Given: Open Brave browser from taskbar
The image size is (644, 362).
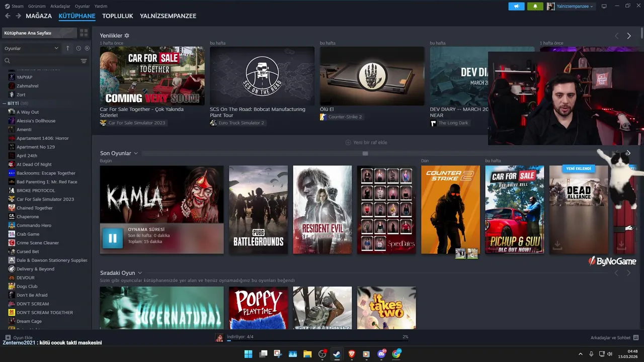Looking at the screenshot, I should point(352,354).
